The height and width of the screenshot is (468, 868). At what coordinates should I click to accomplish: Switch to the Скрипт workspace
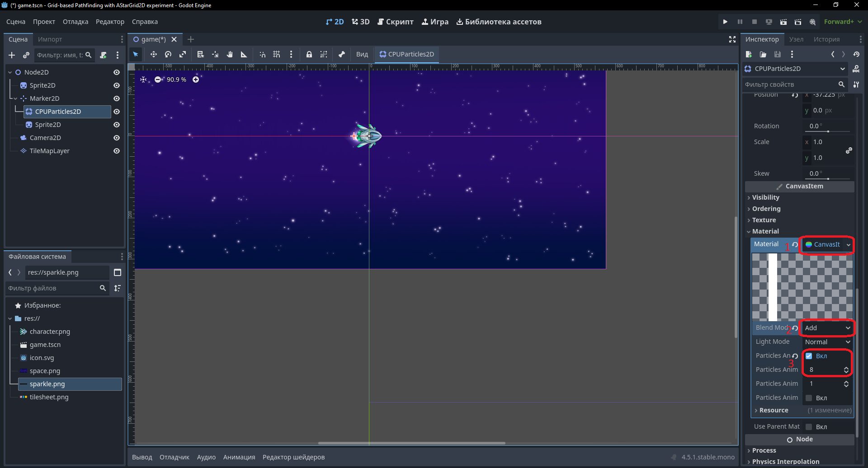[x=396, y=22]
